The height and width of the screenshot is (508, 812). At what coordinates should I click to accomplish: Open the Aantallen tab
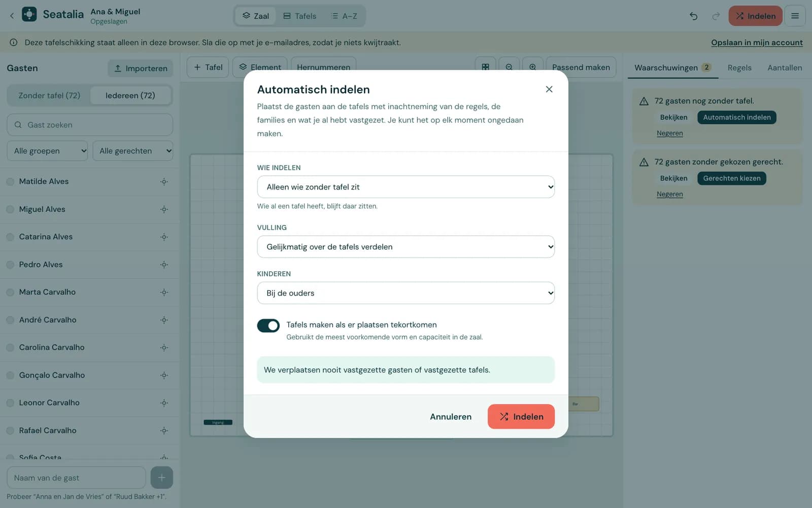[785, 68]
